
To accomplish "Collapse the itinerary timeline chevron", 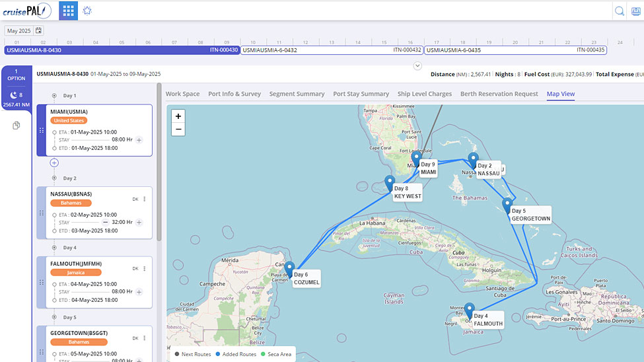I will 417,65.
